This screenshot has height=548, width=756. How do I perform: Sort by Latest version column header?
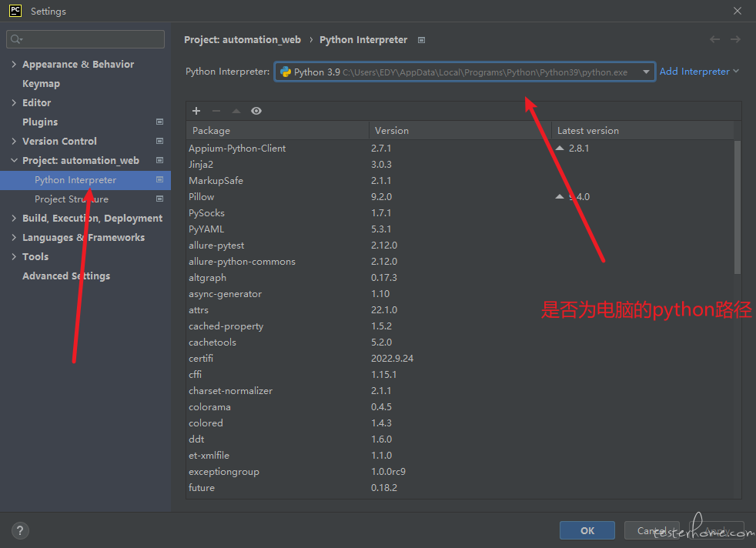pos(643,131)
